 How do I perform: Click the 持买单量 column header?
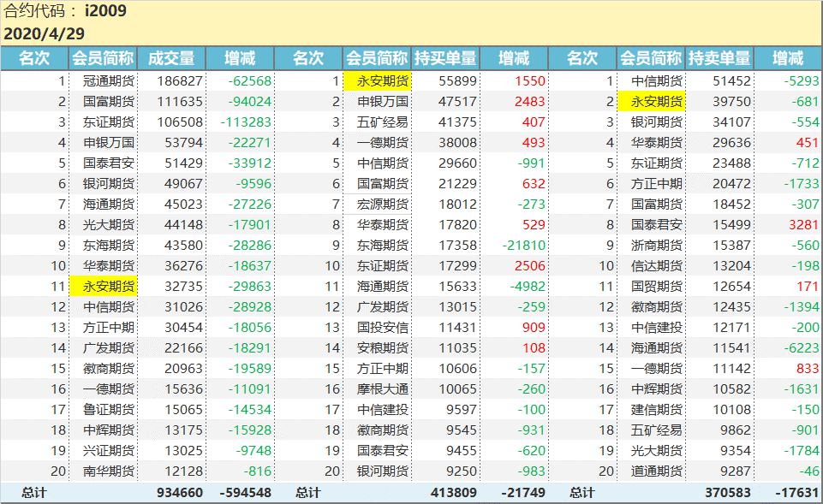click(x=445, y=58)
